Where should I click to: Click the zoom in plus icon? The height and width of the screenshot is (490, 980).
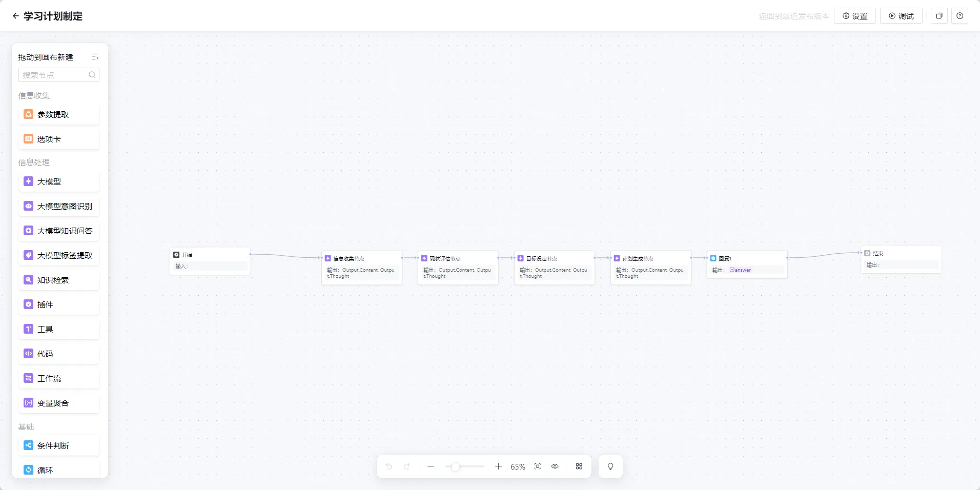(x=498, y=466)
